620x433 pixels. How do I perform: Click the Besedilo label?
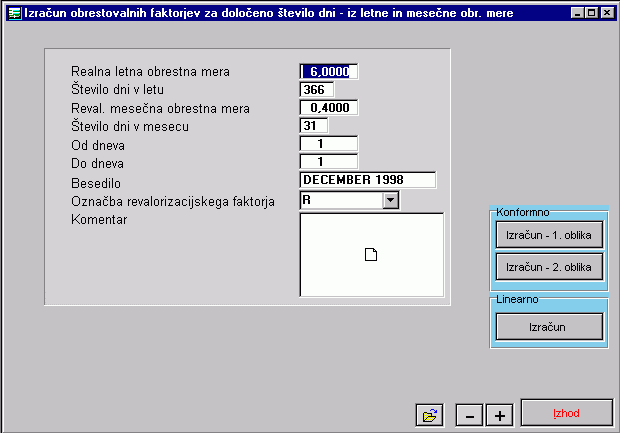[96, 183]
